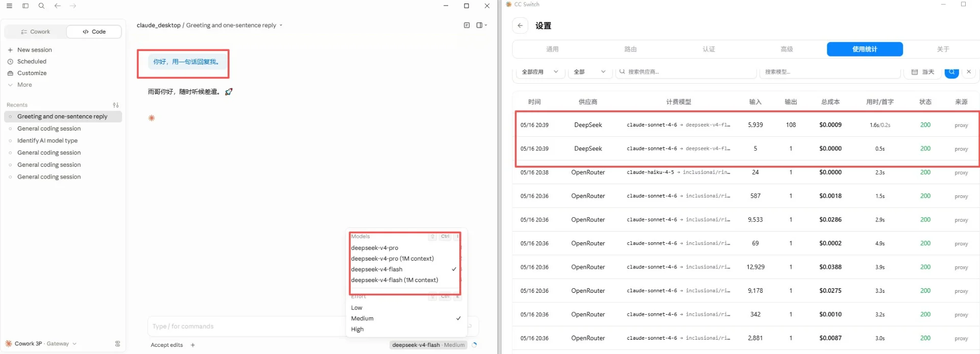
Task: Open the panel layout dropdown icon
Action: point(482,25)
